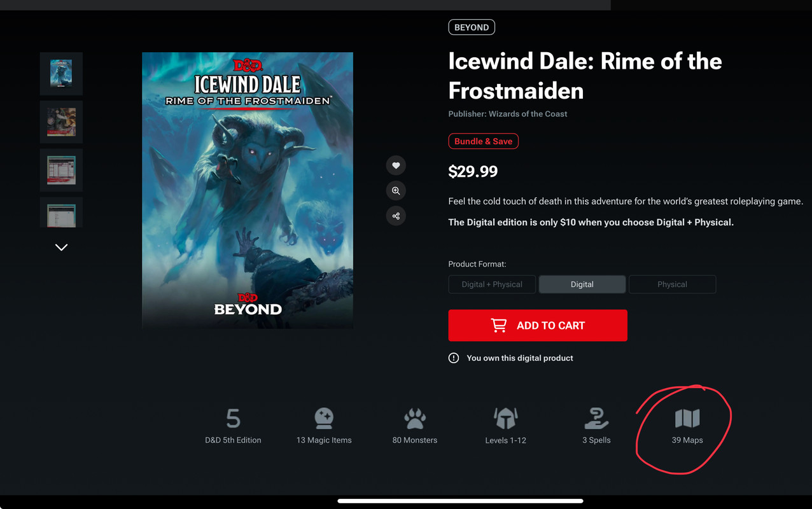Click the BEYOND tag label
Image resolution: width=812 pixels, height=509 pixels.
(x=472, y=27)
